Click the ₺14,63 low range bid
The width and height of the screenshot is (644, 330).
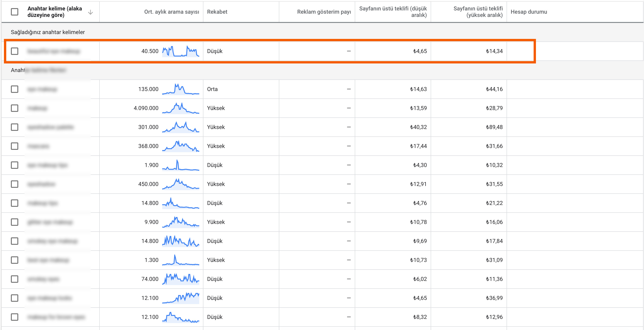coord(418,89)
